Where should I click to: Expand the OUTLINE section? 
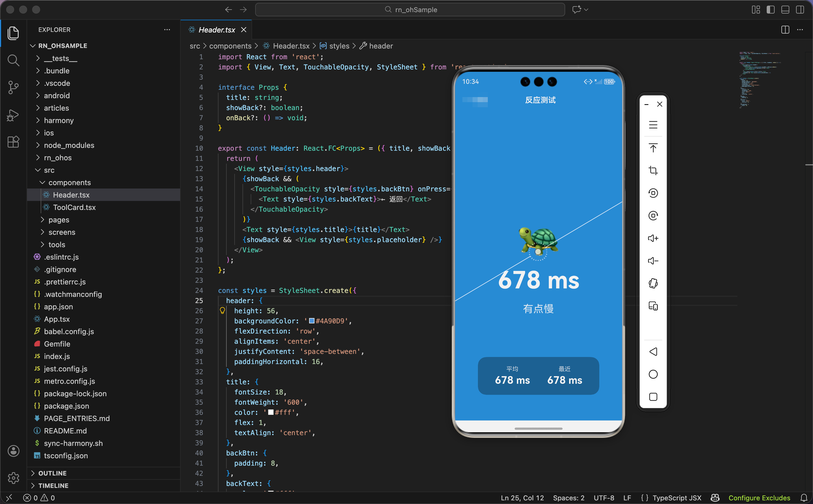click(52, 473)
